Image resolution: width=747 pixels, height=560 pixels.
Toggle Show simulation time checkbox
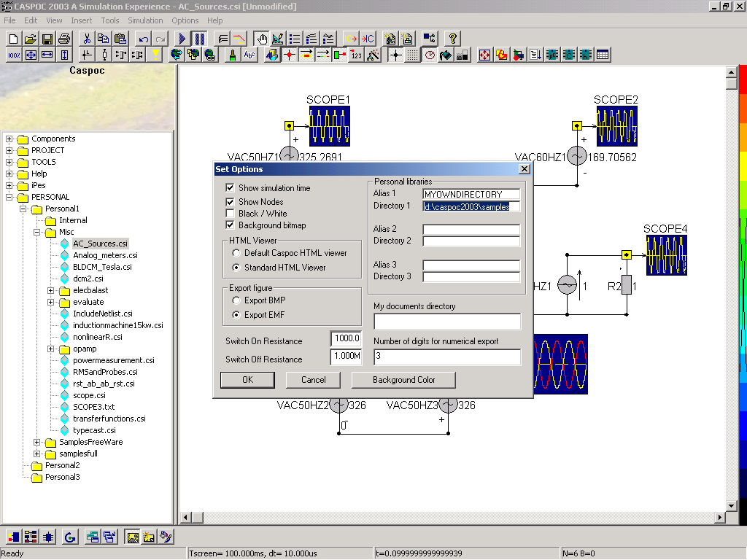tap(230, 187)
